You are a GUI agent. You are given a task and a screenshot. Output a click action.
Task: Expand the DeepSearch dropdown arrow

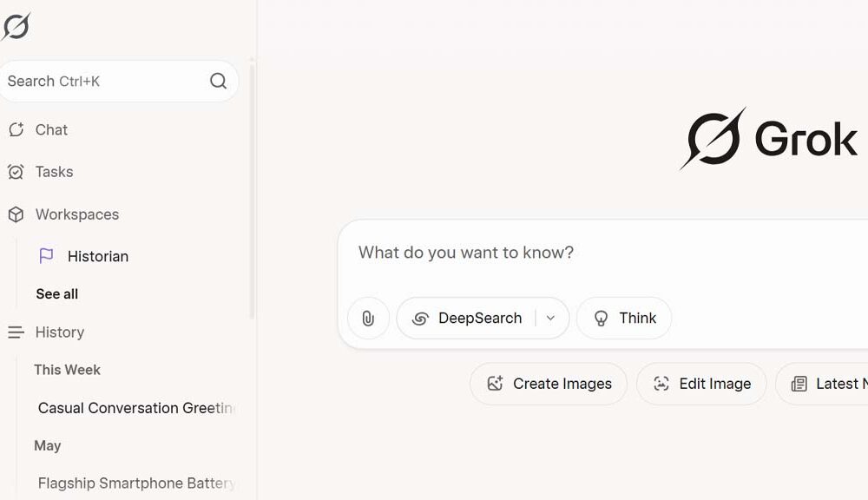click(551, 318)
